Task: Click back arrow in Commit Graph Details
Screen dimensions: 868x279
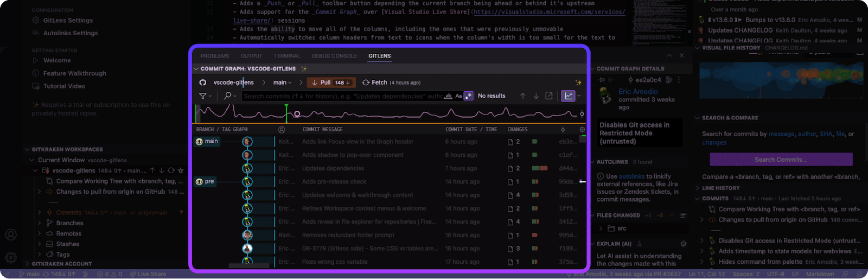Action: coord(611,80)
